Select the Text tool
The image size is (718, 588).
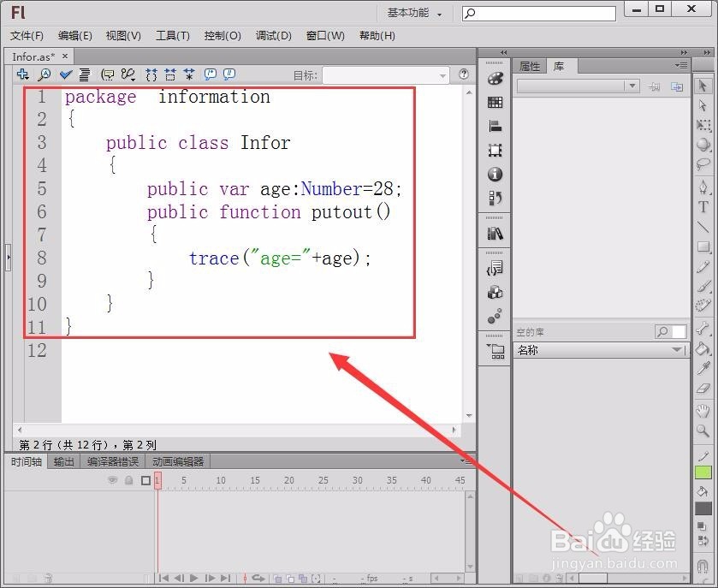tap(703, 207)
